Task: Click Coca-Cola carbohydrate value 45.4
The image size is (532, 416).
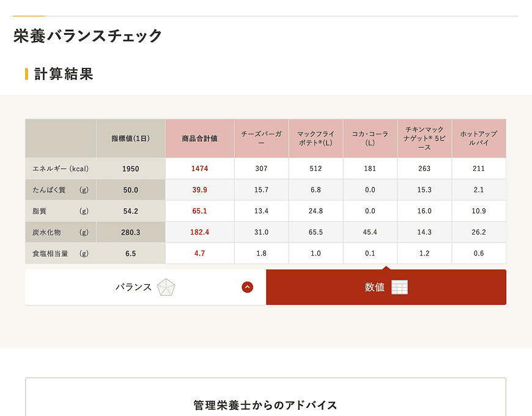Action: click(370, 232)
